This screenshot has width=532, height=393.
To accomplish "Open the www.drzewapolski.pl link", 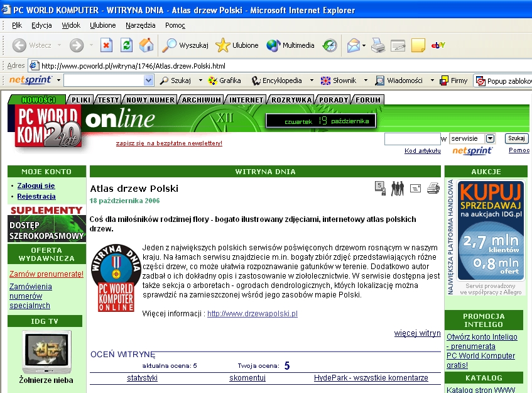I will point(252,313).
